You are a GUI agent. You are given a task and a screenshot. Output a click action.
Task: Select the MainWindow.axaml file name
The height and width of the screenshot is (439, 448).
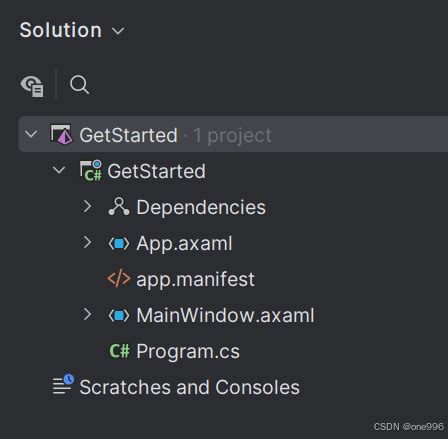pos(225,315)
